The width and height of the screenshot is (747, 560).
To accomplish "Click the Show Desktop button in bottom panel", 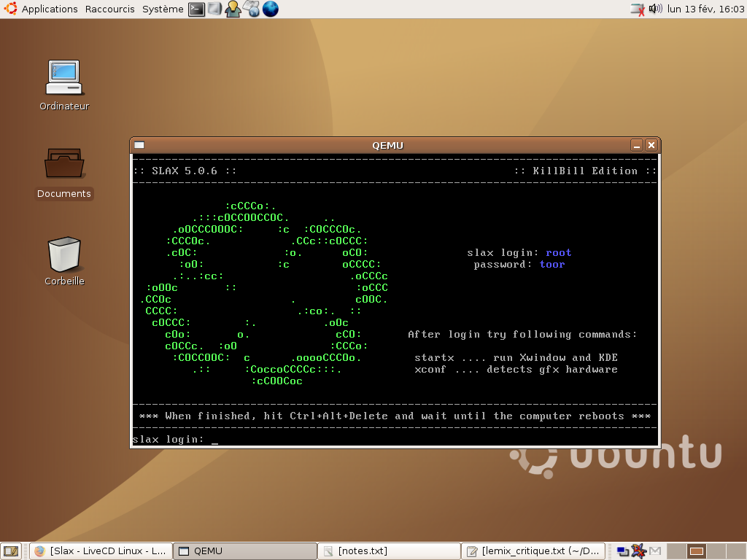I will (x=11, y=551).
